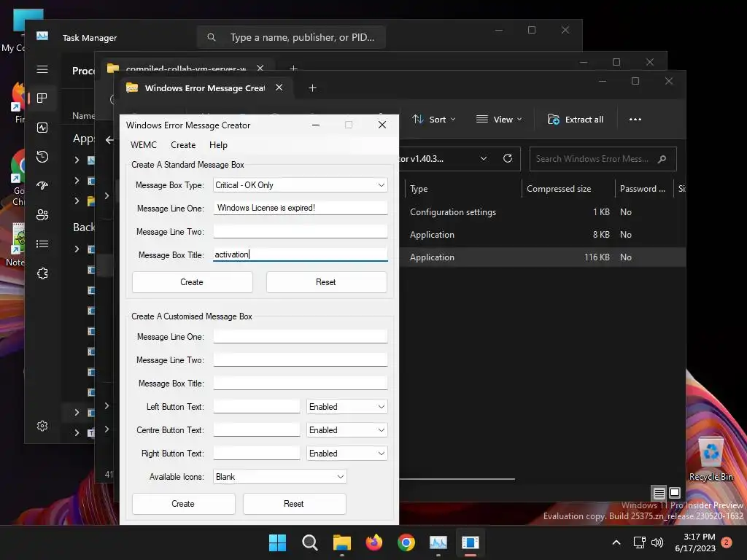Close the compiled-collab-vm-server Explorer tab
Image resolution: width=747 pixels, height=560 pixels.
click(x=260, y=68)
